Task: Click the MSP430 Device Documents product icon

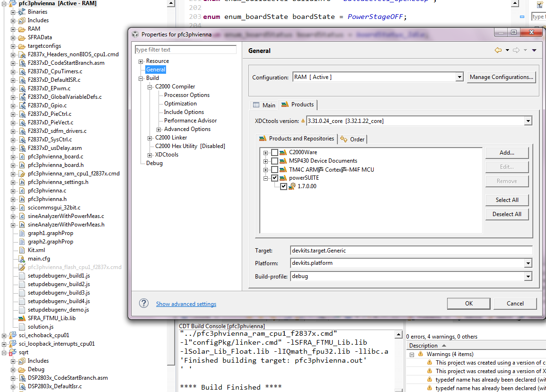Action: point(283,161)
